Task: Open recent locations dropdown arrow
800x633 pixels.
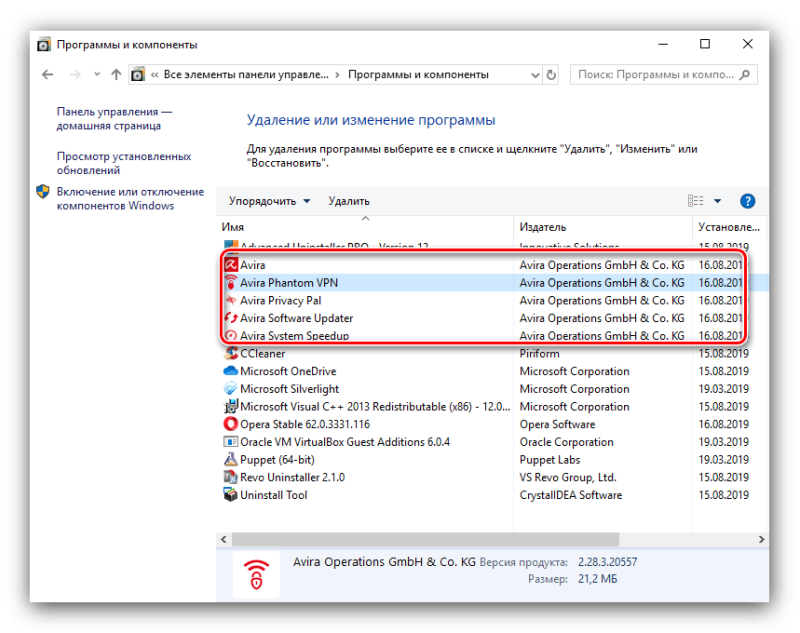Action: coord(97,75)
